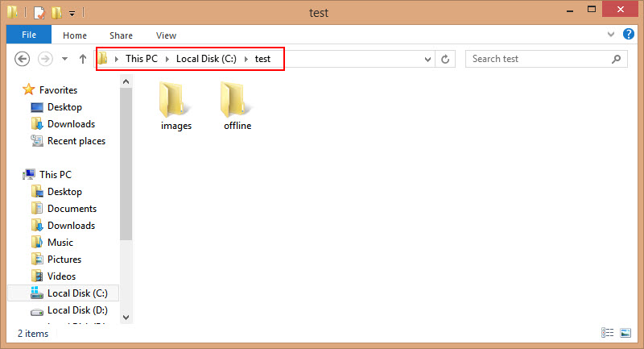Switch to large icons view in status bar
644x349 pixels.
click(625, 333)
